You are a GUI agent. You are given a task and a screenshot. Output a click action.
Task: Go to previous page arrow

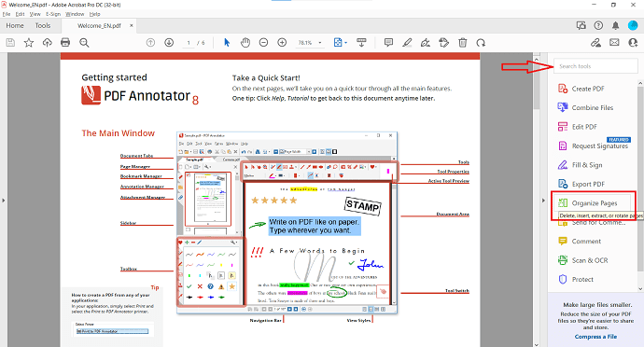(x=150, y=43)
